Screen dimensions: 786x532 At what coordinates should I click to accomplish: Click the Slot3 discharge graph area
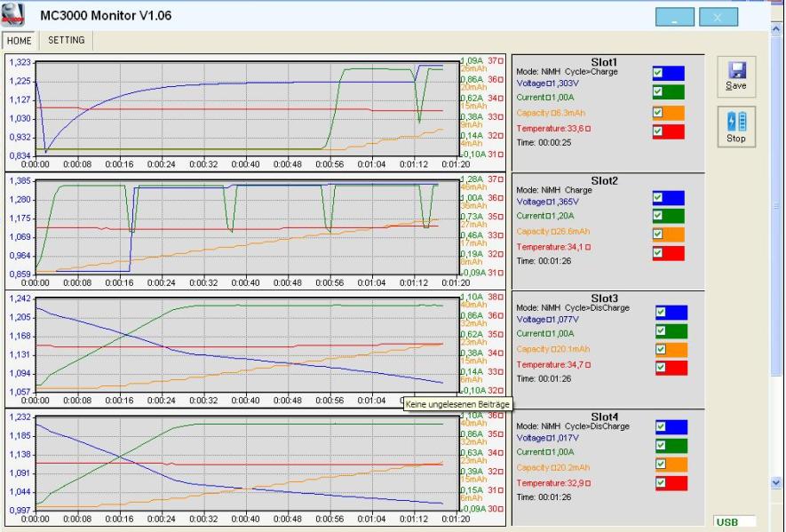click(x=248, y=345)
